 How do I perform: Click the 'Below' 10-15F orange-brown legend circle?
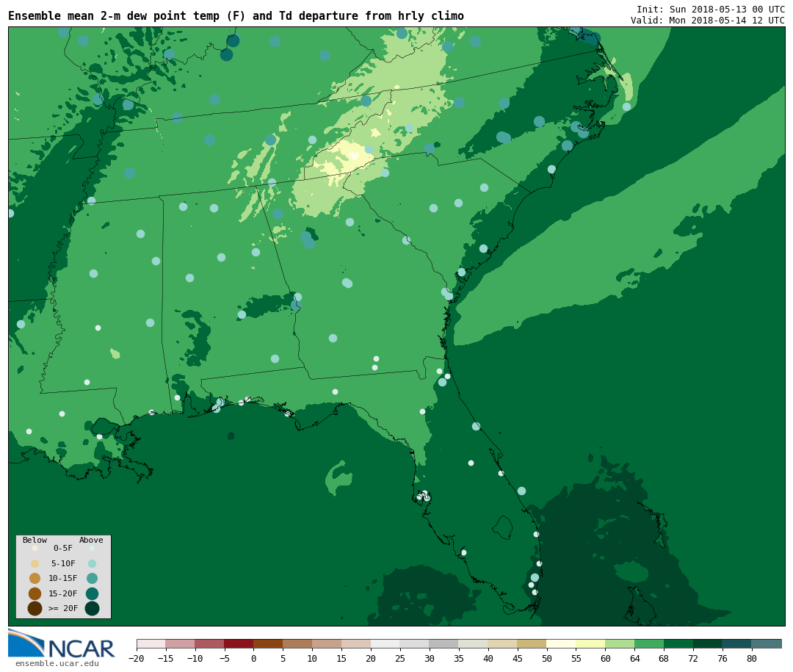point(35,579)
